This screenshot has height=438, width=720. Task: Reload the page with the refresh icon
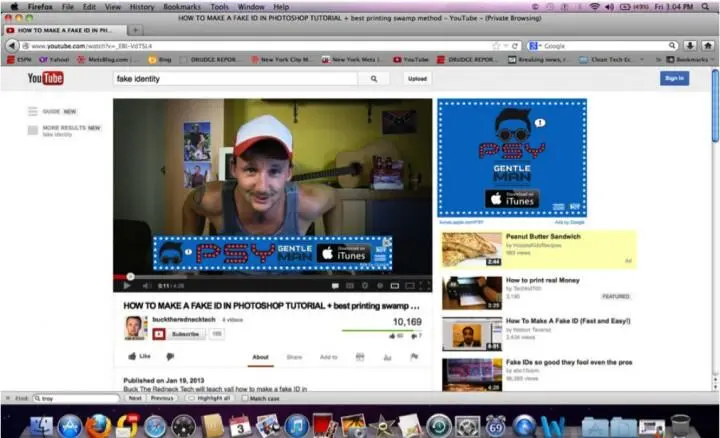(x=515, y=46)
